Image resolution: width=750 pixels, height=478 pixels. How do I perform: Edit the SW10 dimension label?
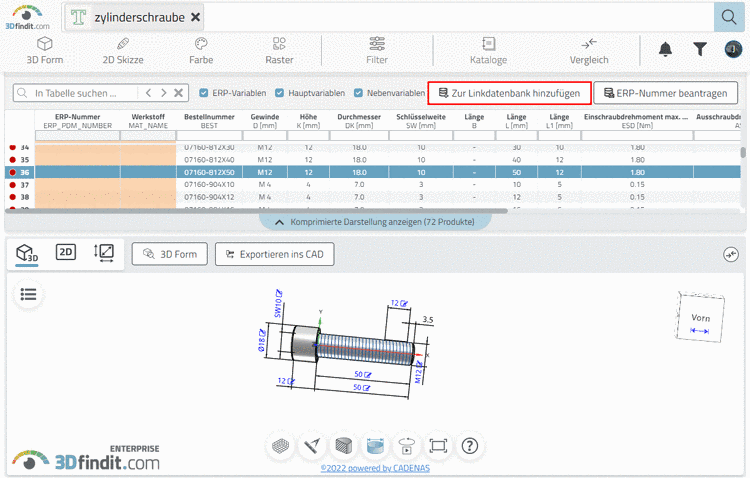coord(278,303)
